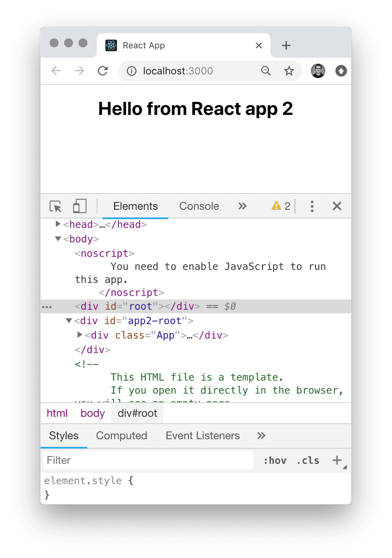The image size is (392, 558).
Task: Expand the div with class App
Action: click(x=80, y=335)
